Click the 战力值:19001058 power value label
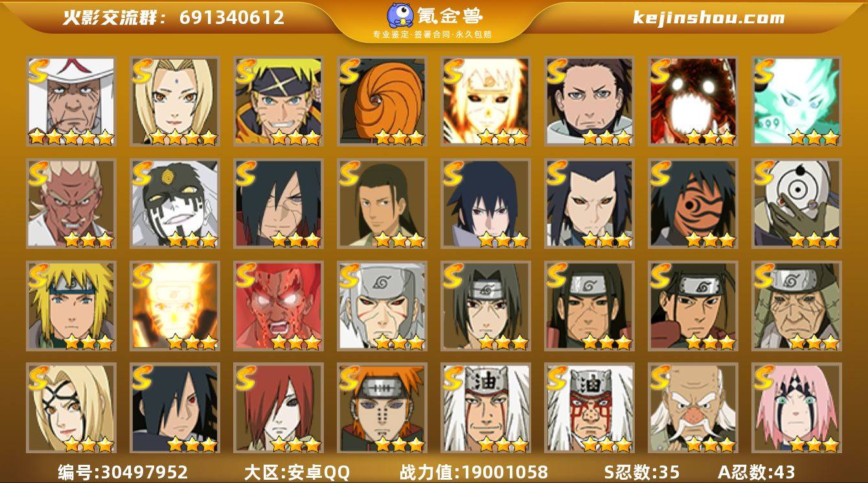 pyautogui.click(x=474, y=471)
